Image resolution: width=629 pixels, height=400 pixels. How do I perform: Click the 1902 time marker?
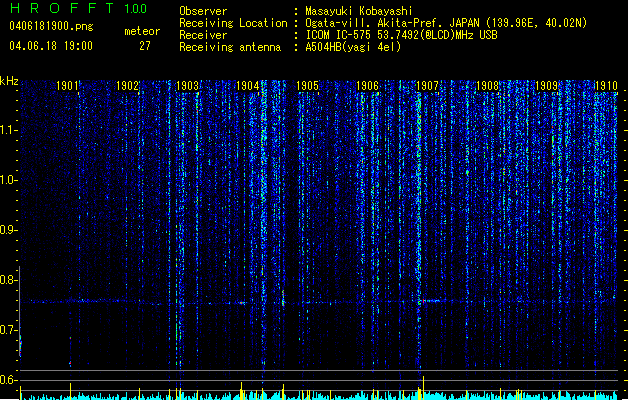[x=127, y=86]
